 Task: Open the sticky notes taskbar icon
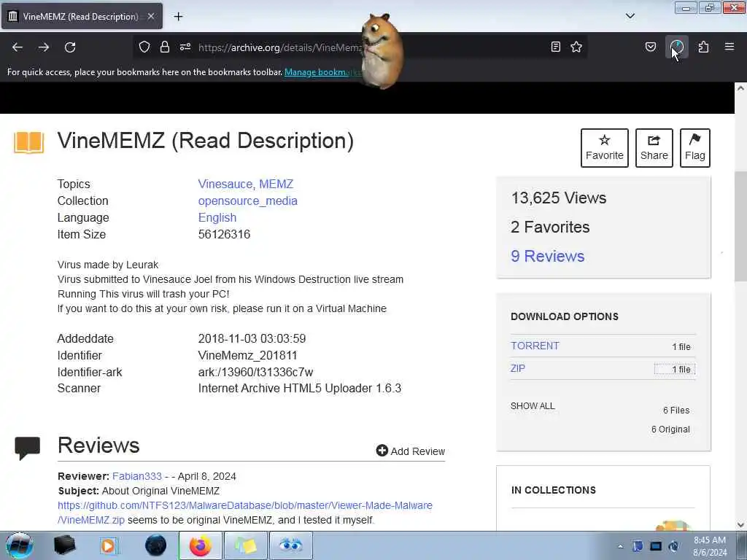coord(246,545)
